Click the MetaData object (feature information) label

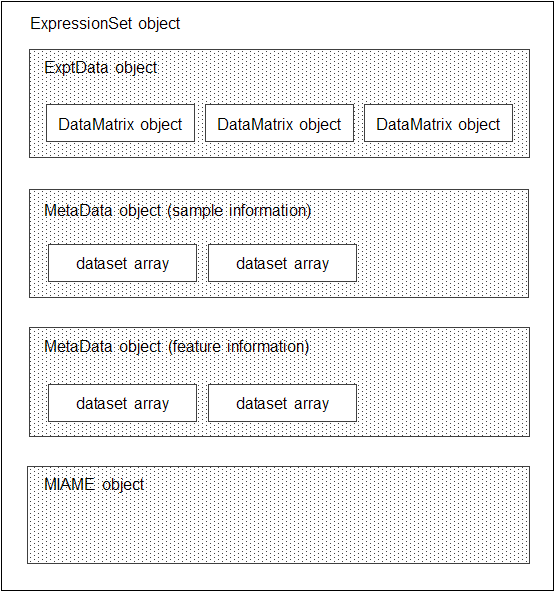pyautogui.click(x=176, y=347)
